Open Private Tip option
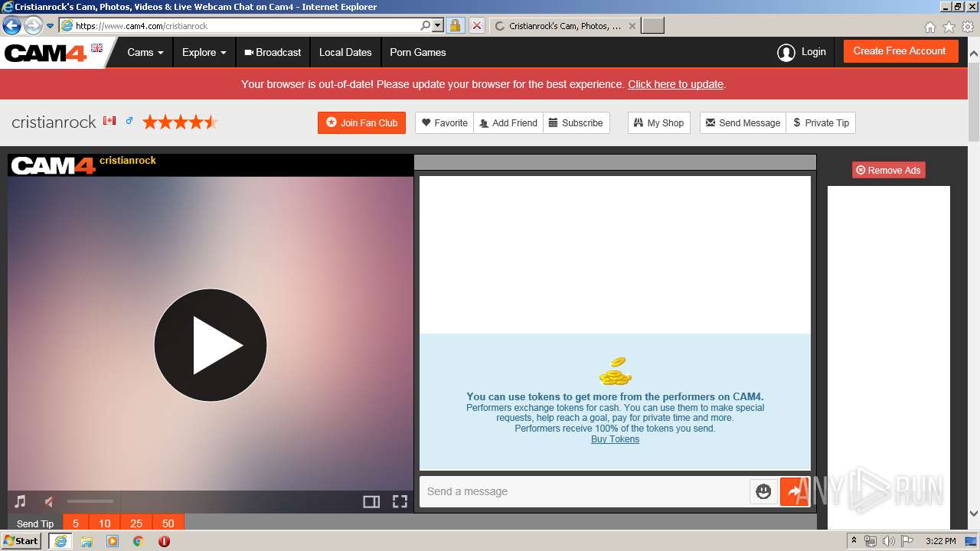 pyautogui.click(x=821, y=122)
